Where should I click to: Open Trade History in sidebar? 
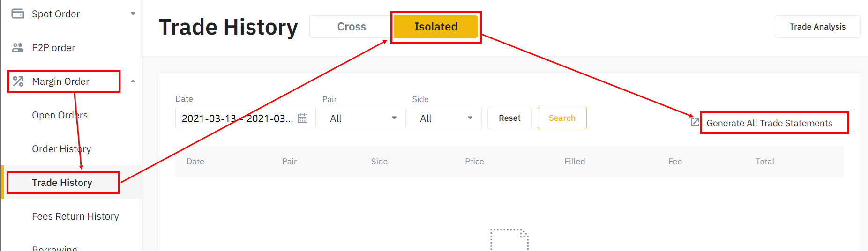click(62, 183)
